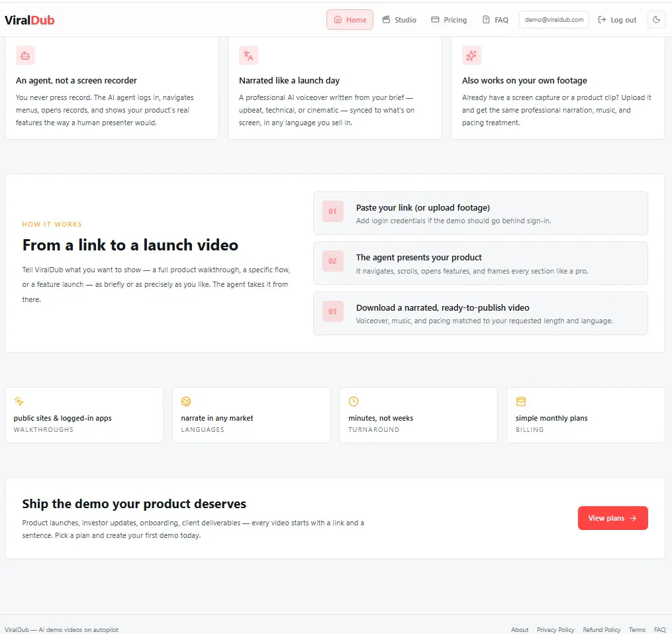Image resolution: width=672 pixels, height=634 pixels.
Task: Open the Pricing page
Action: pos(449,20)
